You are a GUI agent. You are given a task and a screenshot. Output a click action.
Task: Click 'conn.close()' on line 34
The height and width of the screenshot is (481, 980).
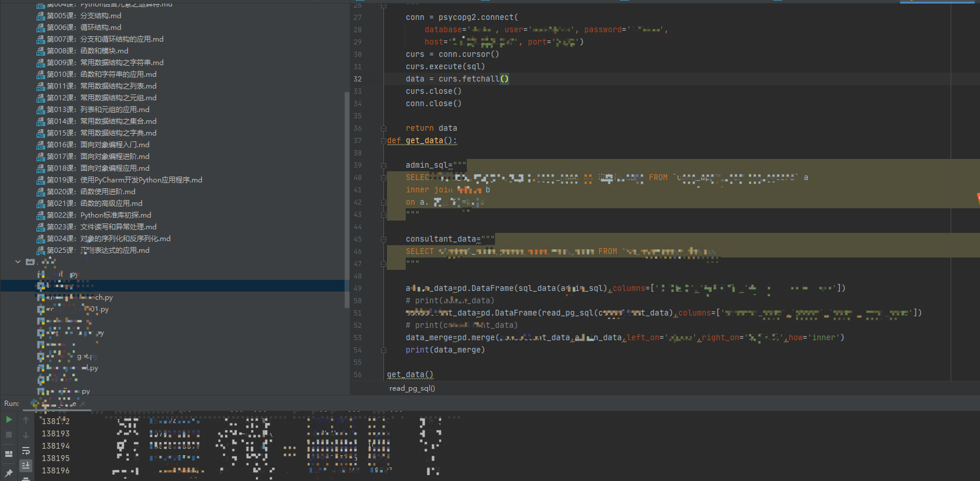click(433, 103)
